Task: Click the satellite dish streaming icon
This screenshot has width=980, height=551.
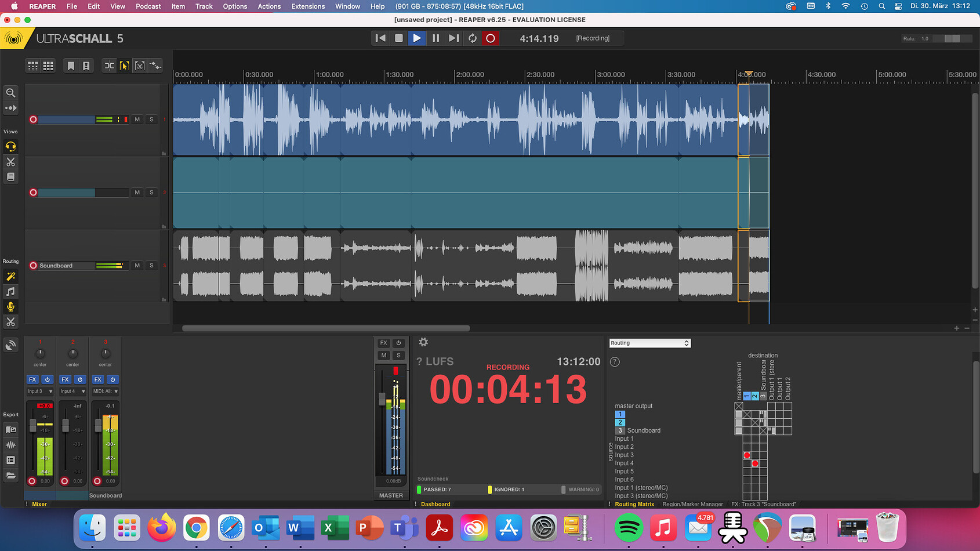Action: (x=10, y=345)
